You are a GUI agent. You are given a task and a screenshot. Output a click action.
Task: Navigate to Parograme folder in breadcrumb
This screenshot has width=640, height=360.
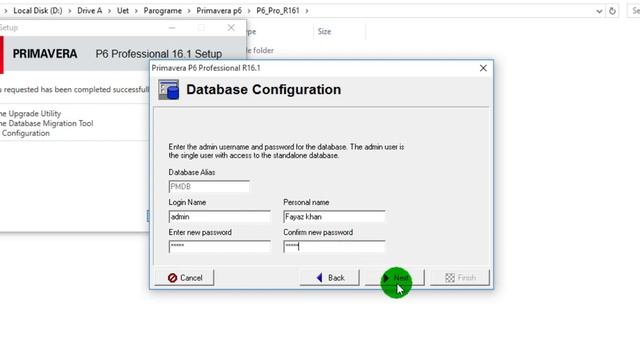(x=162, y=11)
